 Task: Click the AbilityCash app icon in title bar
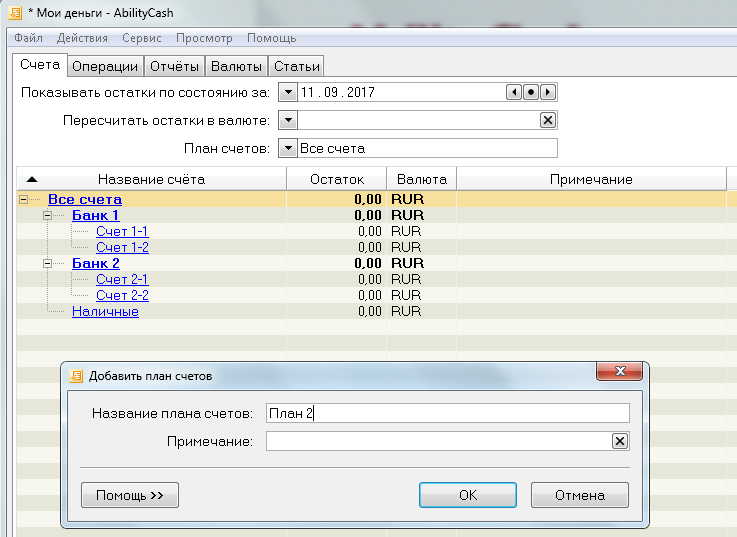click(x=13, y=12)
